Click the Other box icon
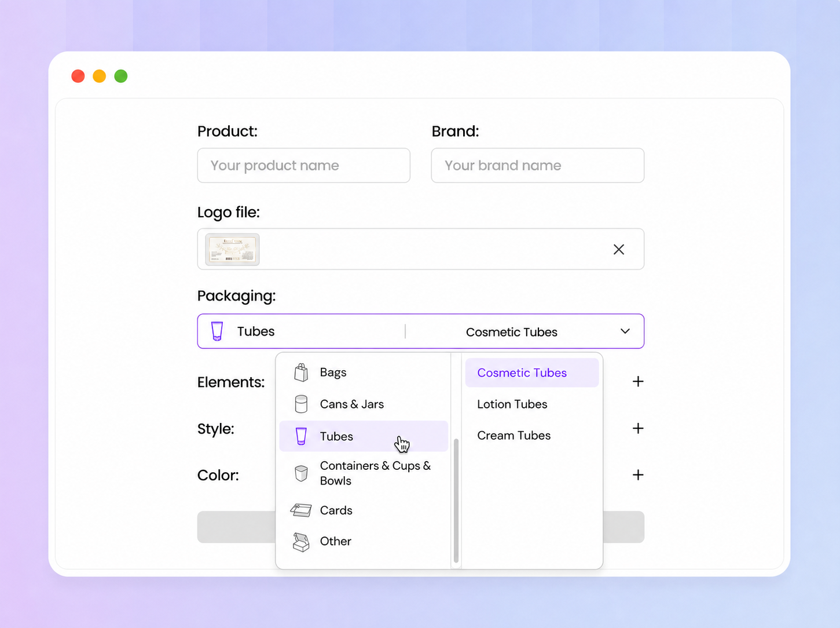The image size is (840, 628). click(301, 542)
